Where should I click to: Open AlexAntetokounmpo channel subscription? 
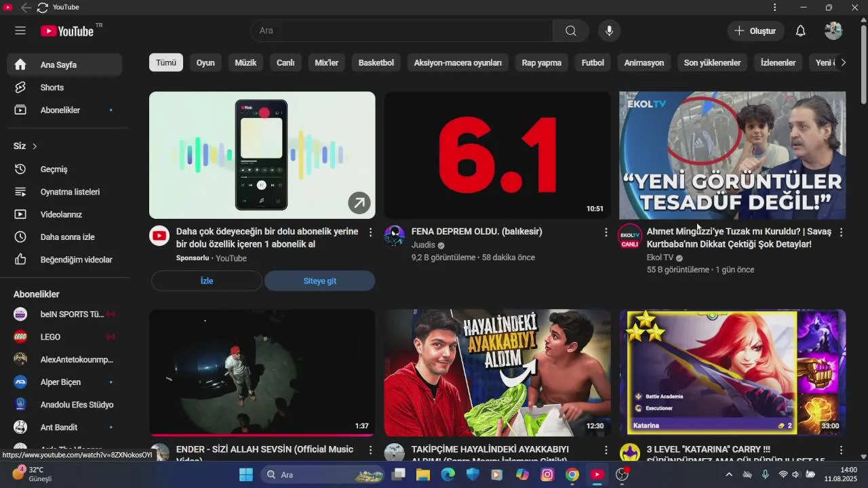(x=64, y=359)
